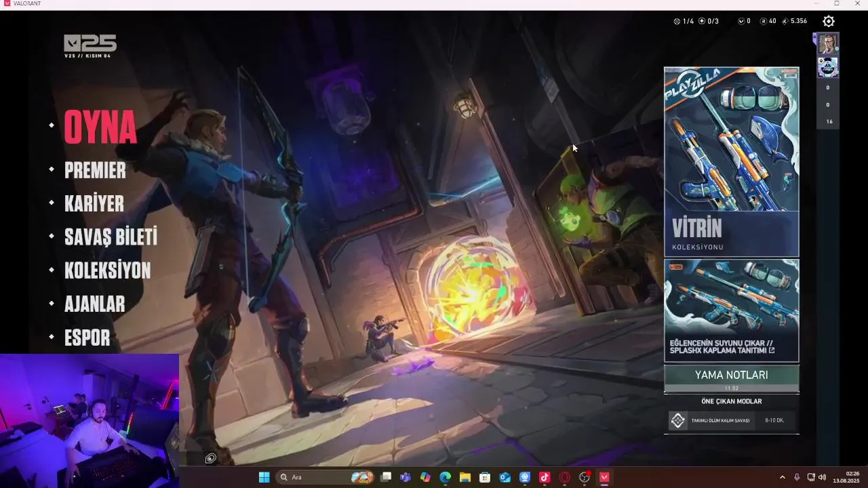Open Opera browser from taskbar
This screenshot has height=488, width=868.
(x=564, y=477)
